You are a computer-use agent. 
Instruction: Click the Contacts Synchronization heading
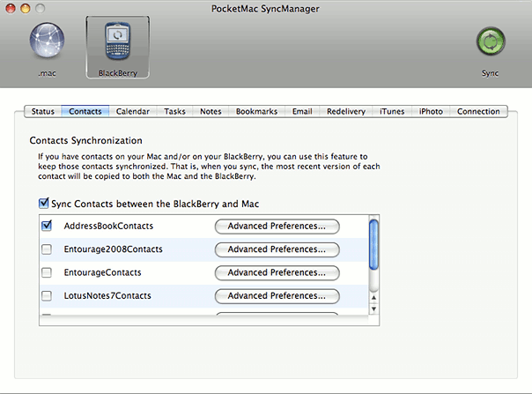click(x=85, y=141)
